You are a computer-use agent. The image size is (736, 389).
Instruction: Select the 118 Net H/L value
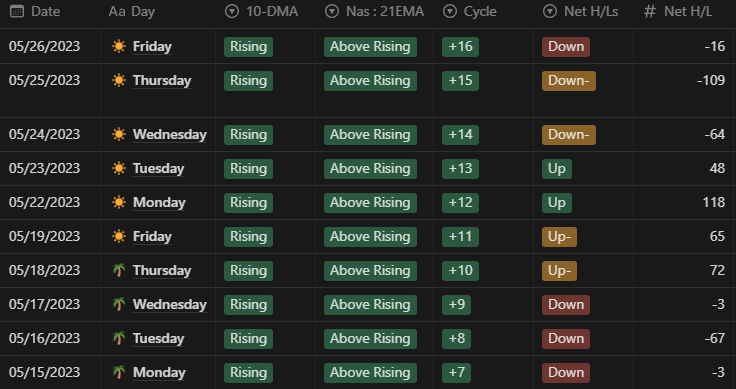[714, 203]
